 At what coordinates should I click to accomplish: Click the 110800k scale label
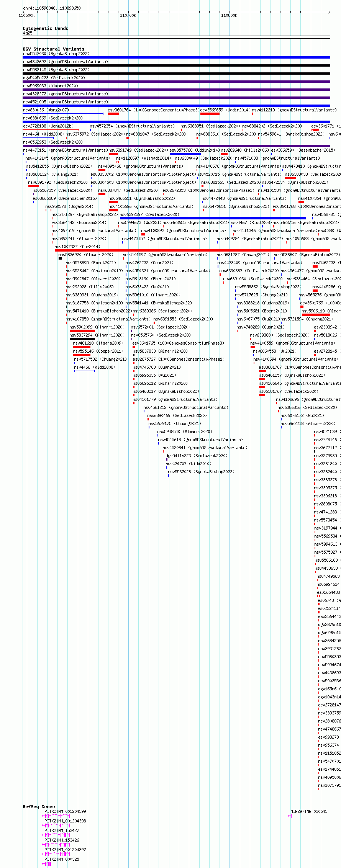click(x=229, y=15)
